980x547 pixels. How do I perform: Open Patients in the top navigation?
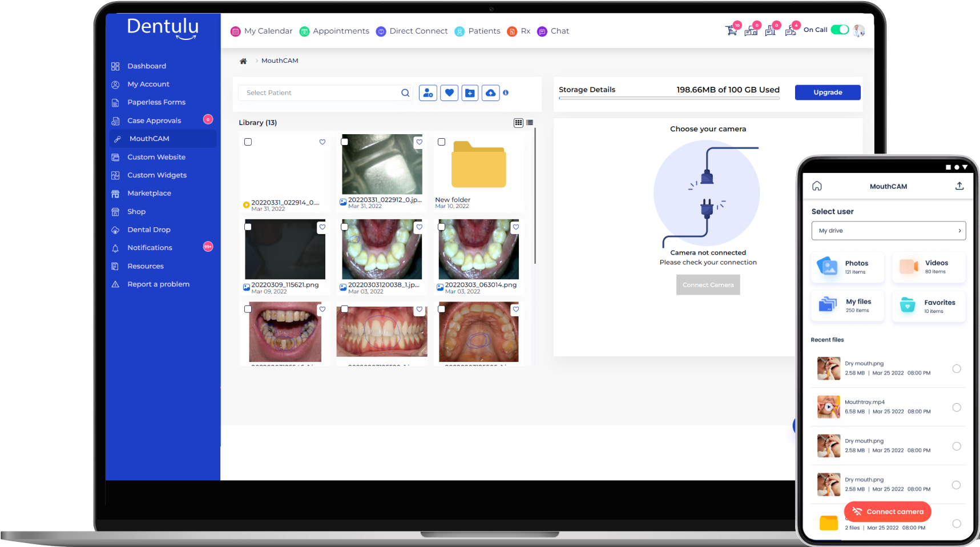(478, 31)
